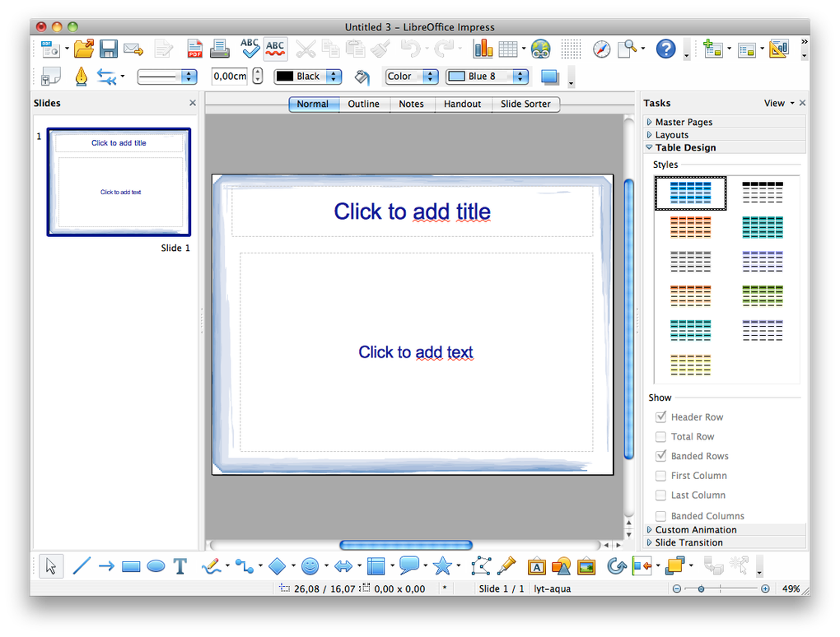Save the document with the floppy disk icon
The width and height of the screenshot is (840, 637).
point(109,49)
